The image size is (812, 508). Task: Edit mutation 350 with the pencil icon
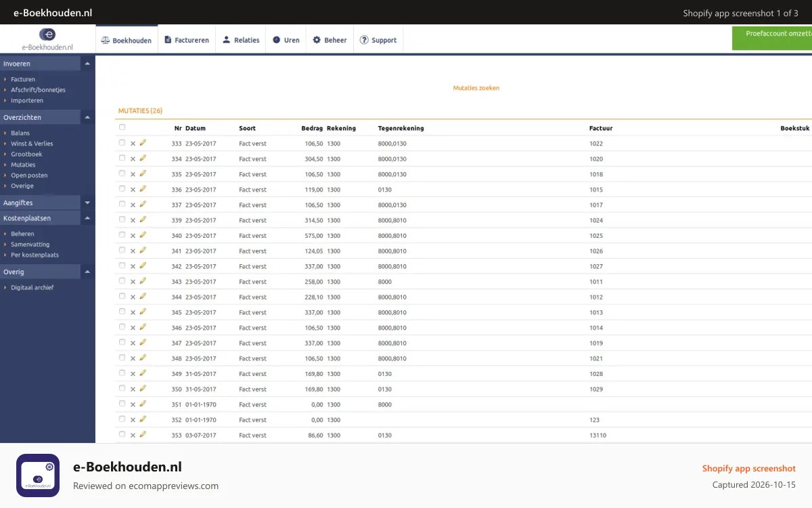143,389
